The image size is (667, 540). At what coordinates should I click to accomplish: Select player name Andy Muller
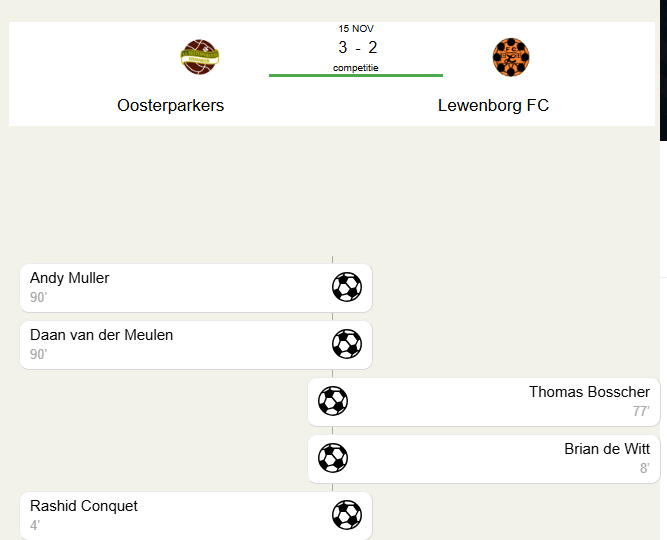[69, 278]
